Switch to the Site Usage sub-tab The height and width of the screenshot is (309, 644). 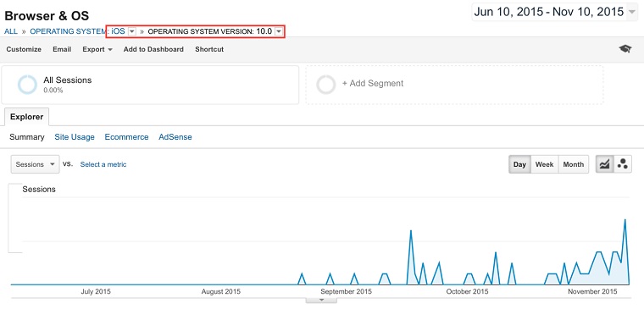point(75,137)
